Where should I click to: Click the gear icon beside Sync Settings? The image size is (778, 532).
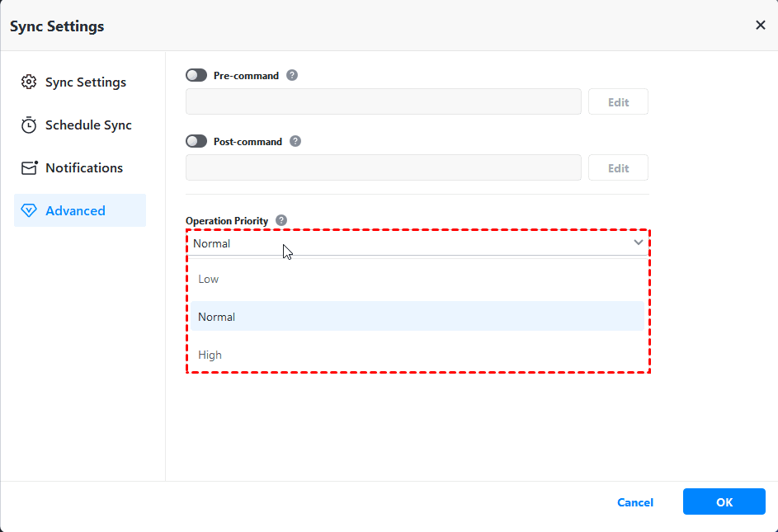[x=29, y=82]
